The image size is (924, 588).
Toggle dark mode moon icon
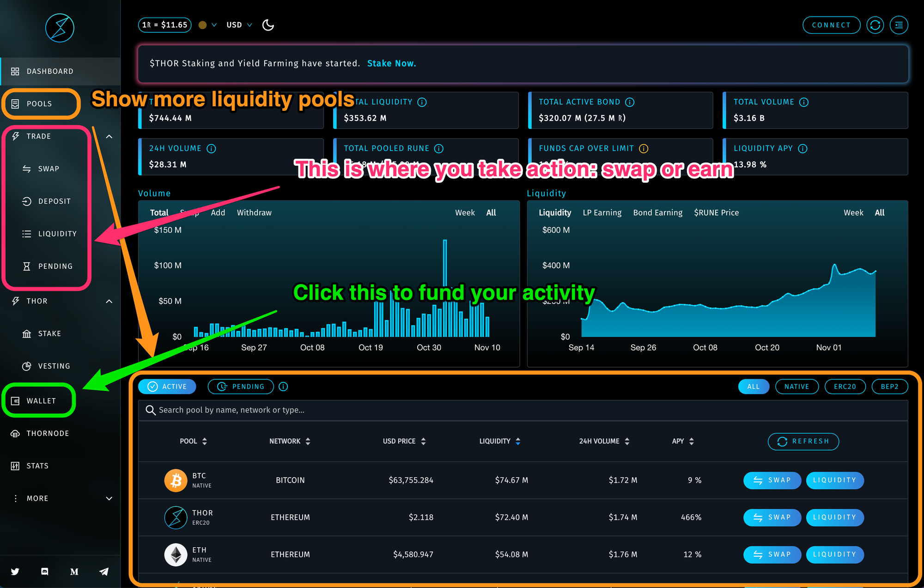[x=268, y=25]
